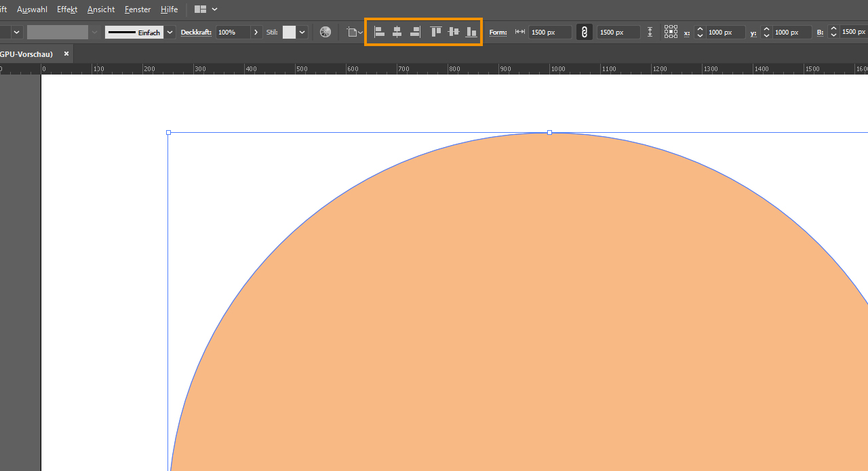Open the Fenster menu

click(138, 9)
